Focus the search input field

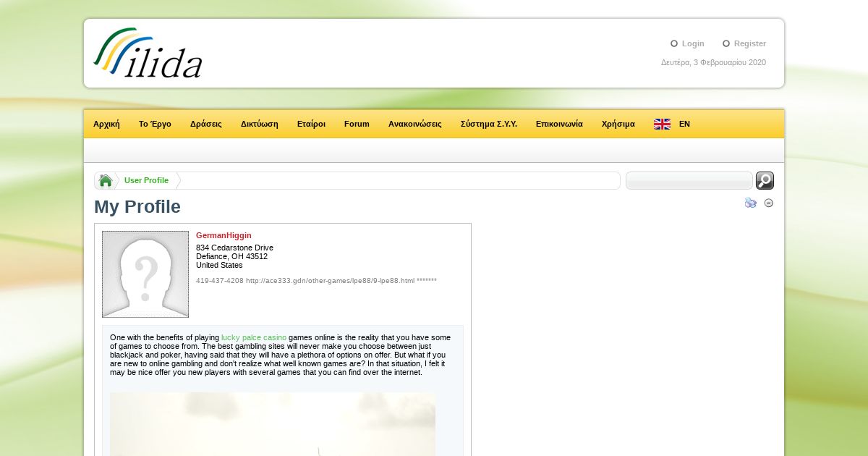tap(689, 181)
